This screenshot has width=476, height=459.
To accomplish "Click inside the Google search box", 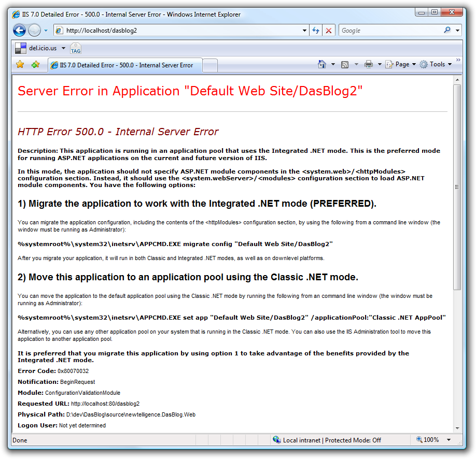I will pos(389,31).
